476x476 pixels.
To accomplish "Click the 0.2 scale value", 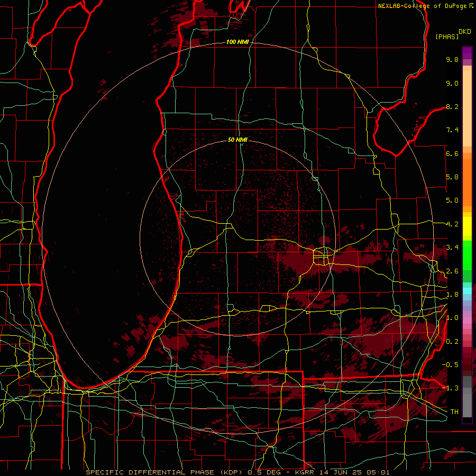I will tap(452, 342).
